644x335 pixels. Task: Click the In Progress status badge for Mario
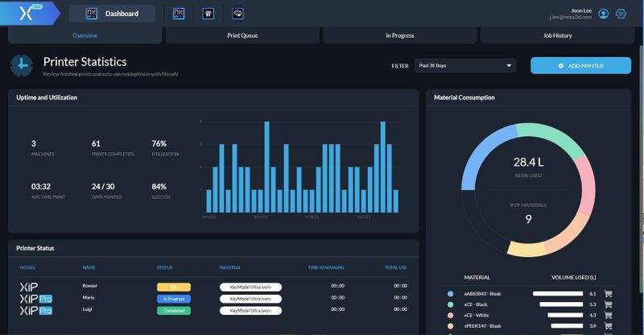(x=173, y=298)
